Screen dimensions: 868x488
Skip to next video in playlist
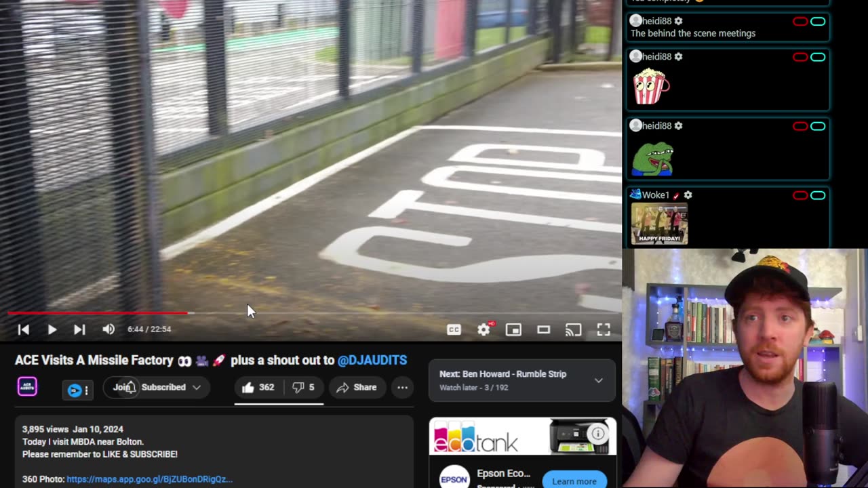tap(79, 329)
